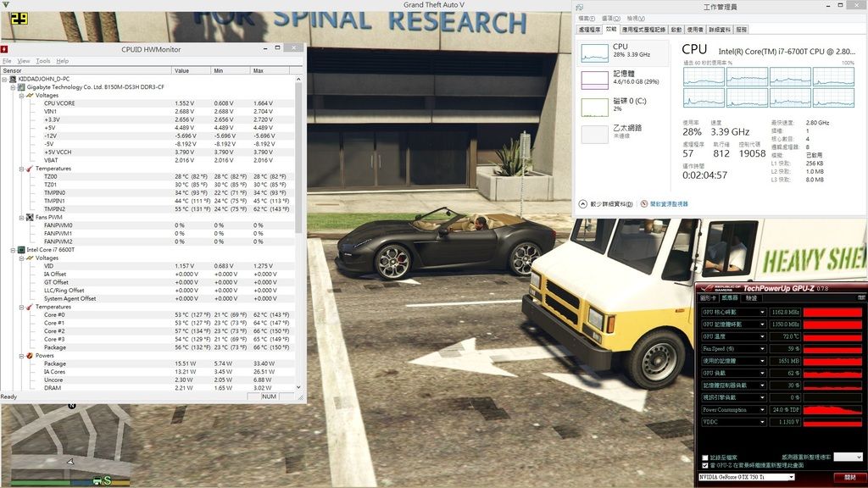This screenshot has width=868, height=488.
Task: Switch to the 處理程序 tab in Task Manager
Action: click(x=589, y=30)
